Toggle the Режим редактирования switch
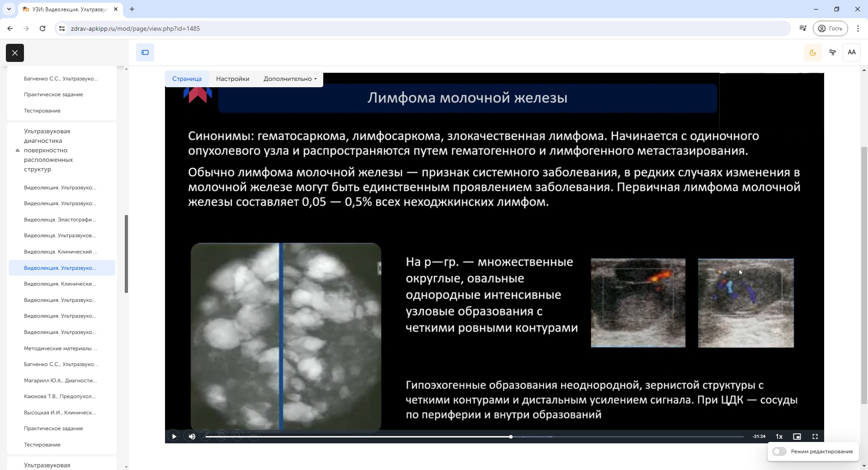 (779, 451)
